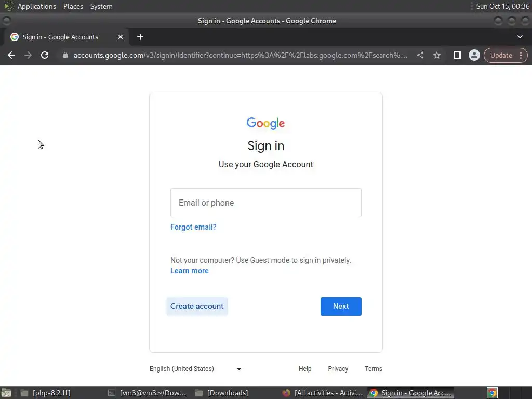Open the side panel icon
Image resolution: width=532 pixels, height=399 pixels.
(457, 55)
